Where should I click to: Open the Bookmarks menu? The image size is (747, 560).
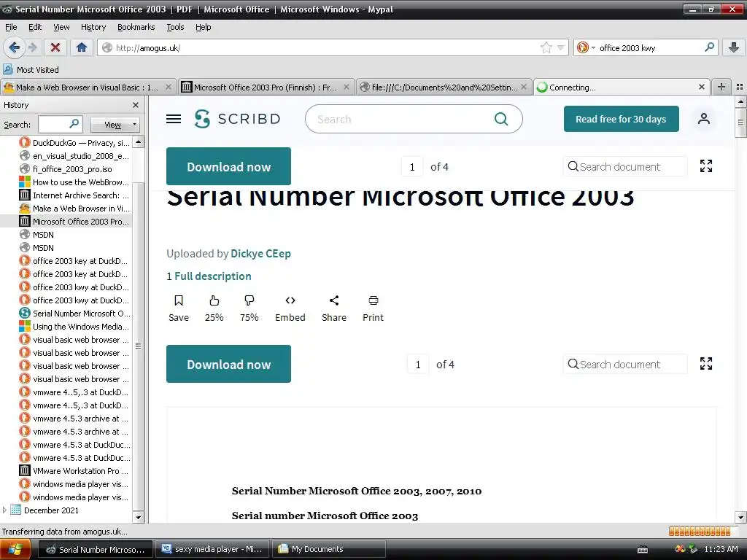136,27
